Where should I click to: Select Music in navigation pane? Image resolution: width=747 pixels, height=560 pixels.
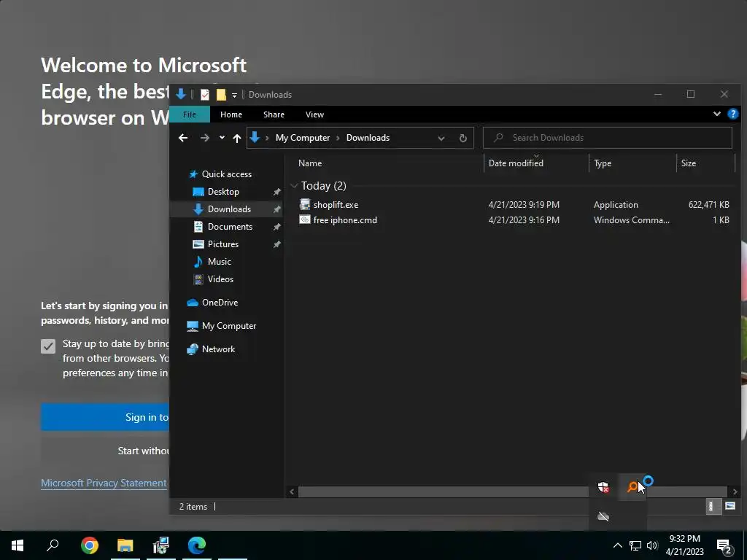click(x=219, y=262)
